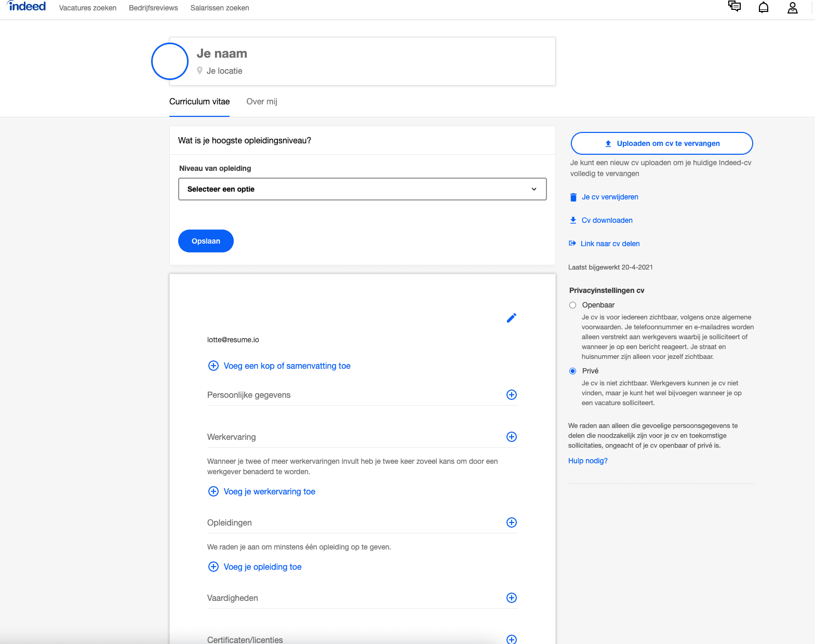Viewport: 815px width, 644px height.
Task: Click the Je cv verwijderen link
Action: click(x=610, y=197)
